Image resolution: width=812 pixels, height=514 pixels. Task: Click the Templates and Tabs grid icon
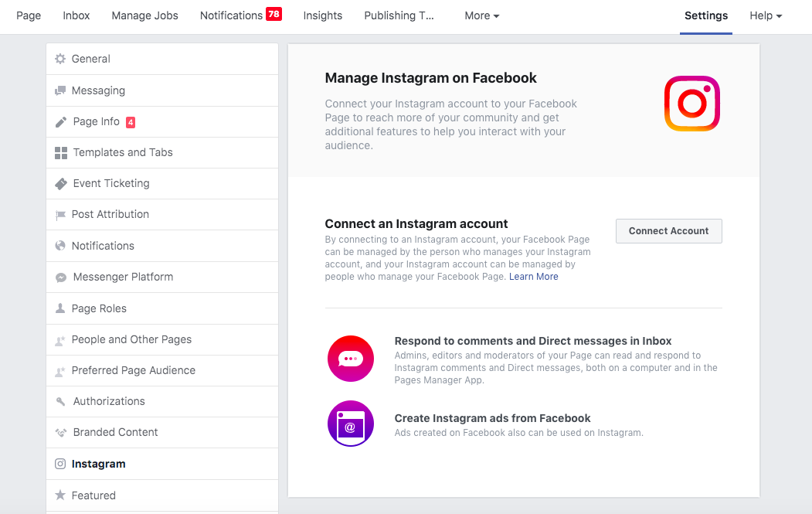pyautogui.click(x=60, y=153)
